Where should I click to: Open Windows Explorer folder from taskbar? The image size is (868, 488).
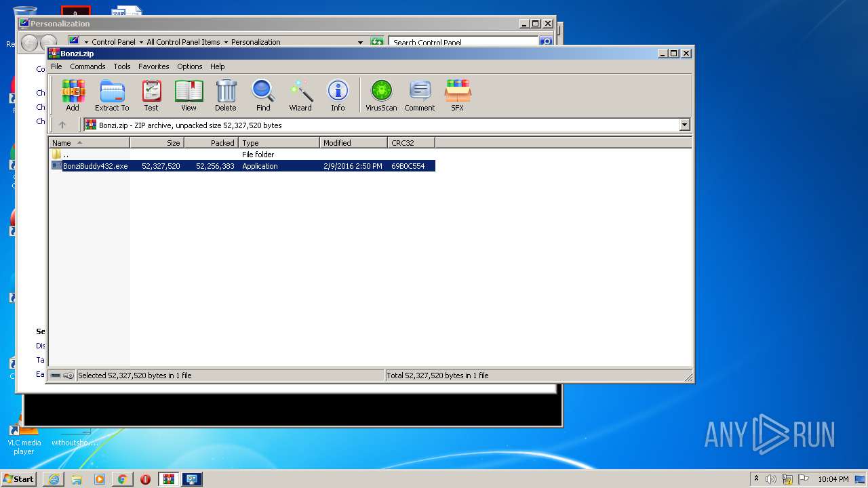point(77,479)
